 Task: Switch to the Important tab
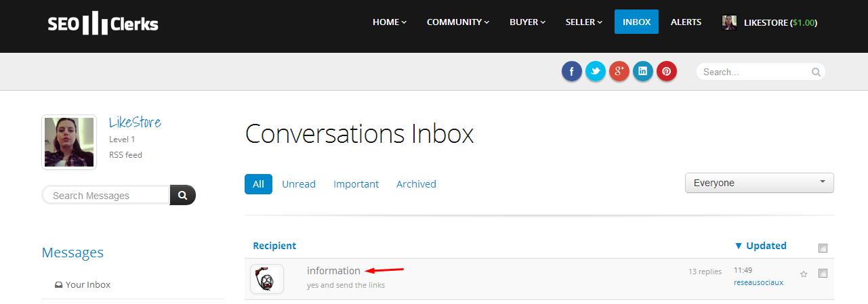[x=356, y=184]
